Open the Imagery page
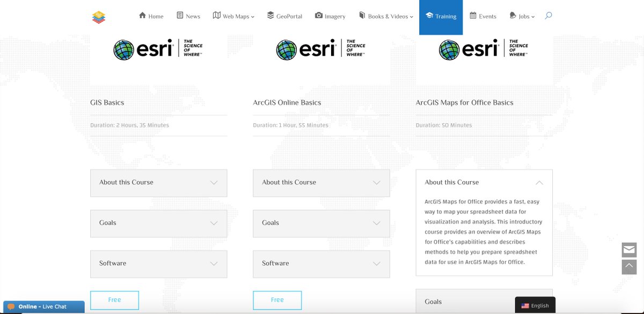Image resolution: width=644 pixels, height=314 pixels. point(330,16)
